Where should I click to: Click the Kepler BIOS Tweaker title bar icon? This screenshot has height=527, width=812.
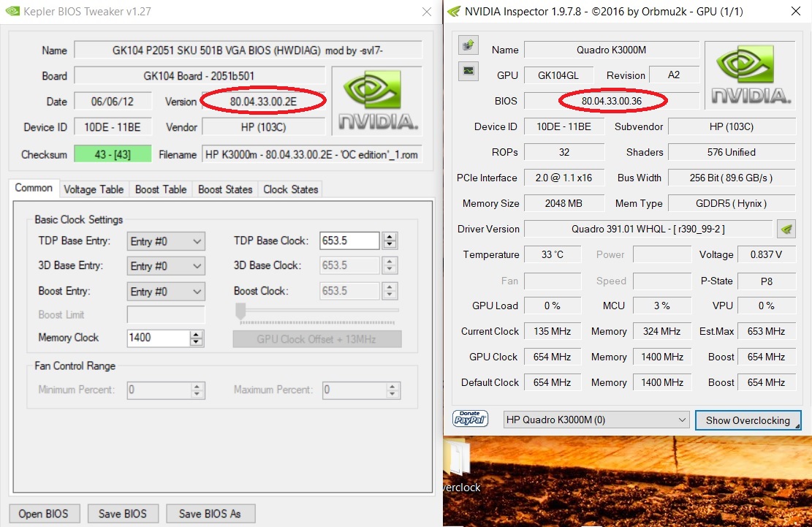(12, 11)
